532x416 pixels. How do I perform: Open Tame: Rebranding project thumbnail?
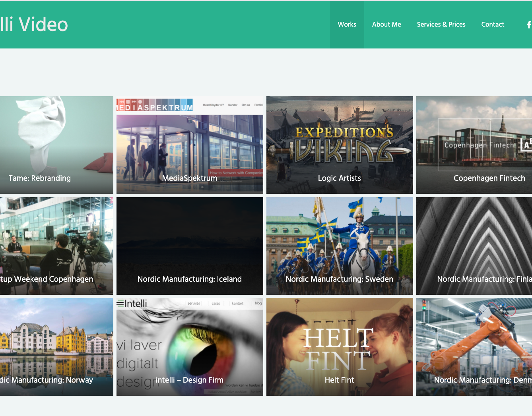[56, 145]
